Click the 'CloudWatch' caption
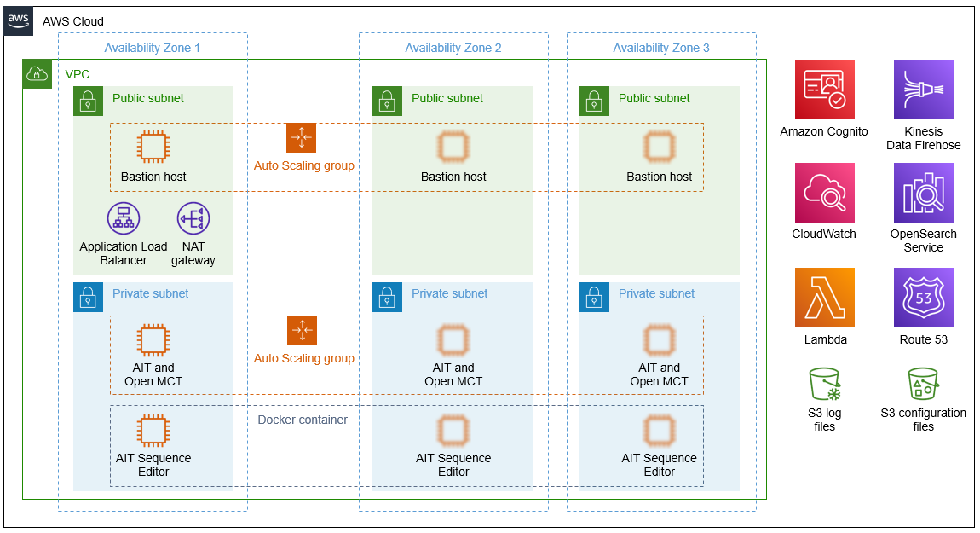Screen dimensions: 980x533 click(824, 234)
